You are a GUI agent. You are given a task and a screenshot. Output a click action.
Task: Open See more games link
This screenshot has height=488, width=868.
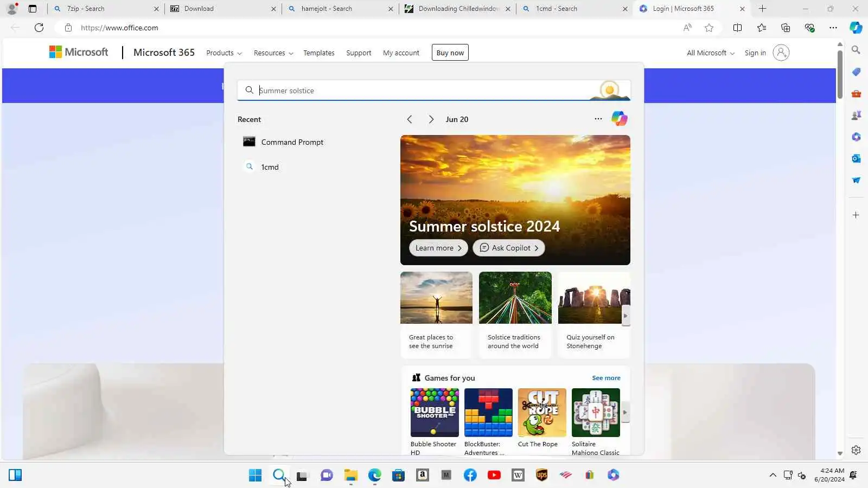tap(606, 378)
